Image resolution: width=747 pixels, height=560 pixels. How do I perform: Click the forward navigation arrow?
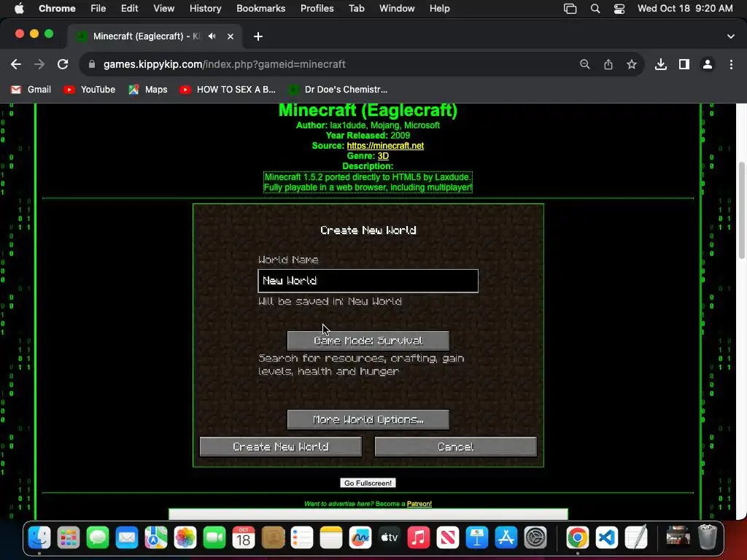pyautogui.click(x=39, y=64)
